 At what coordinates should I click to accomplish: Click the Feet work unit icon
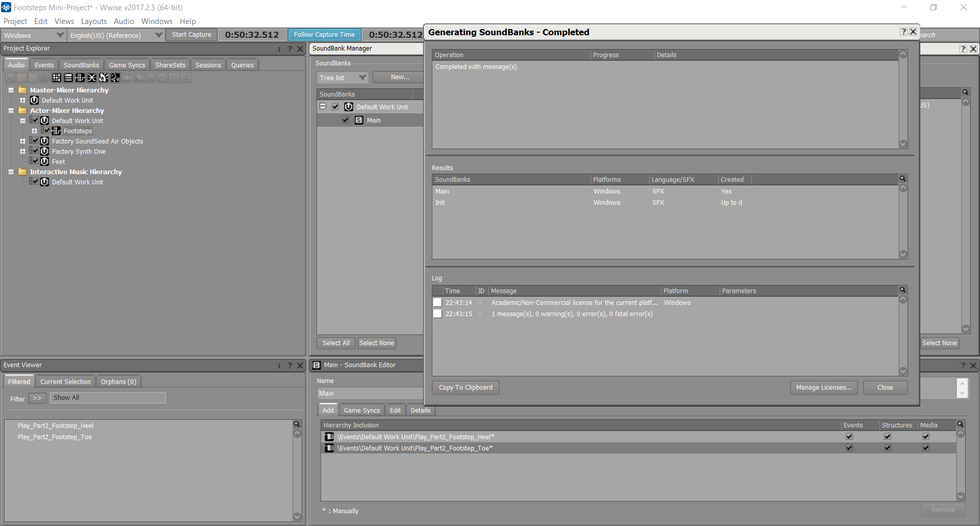coord(44,161)
